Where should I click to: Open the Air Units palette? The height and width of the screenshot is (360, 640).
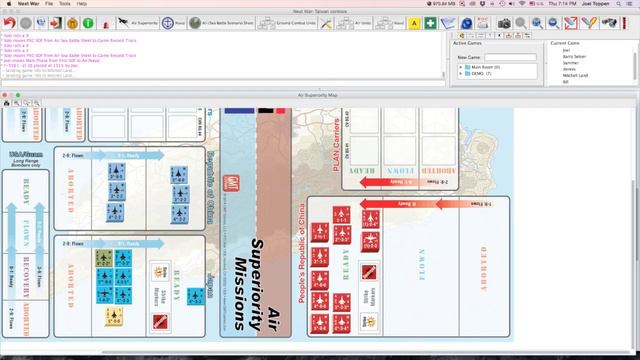pos(354,23)
